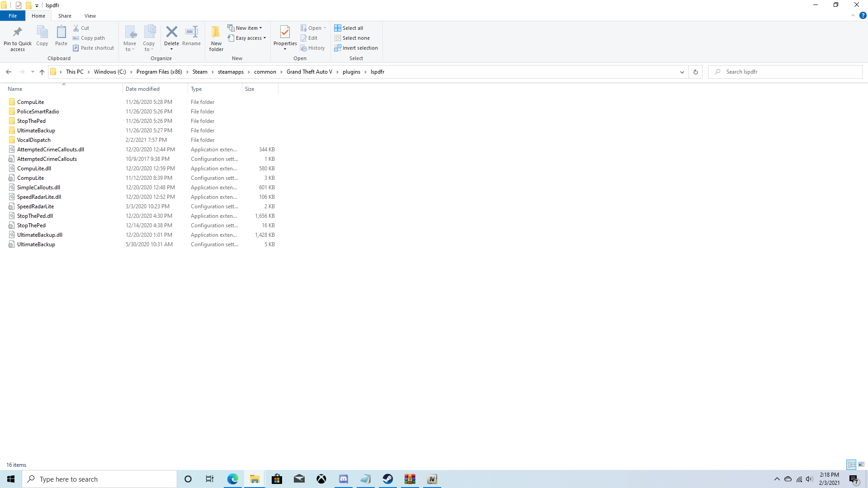The width and height of the screenshot is (868, 488).
Task: Switch to details view toggle
Action: coord(851,465)
